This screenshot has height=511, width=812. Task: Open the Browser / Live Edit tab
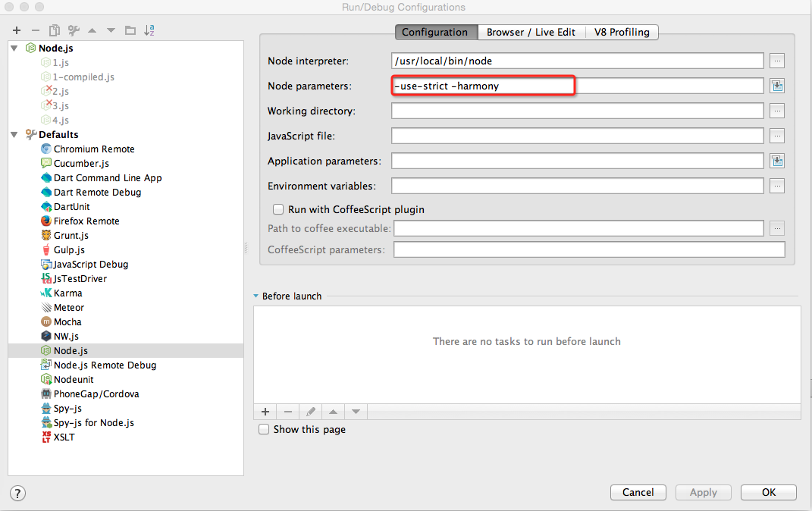click(531, 32)
